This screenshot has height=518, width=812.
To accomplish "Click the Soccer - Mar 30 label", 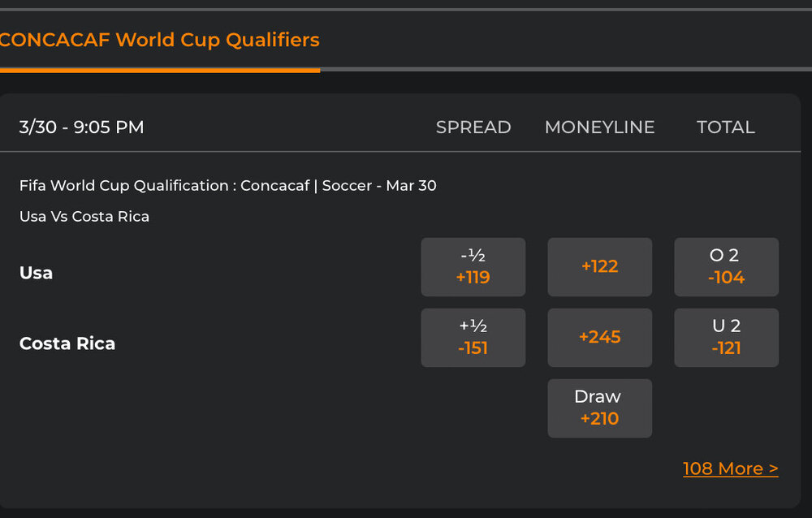I will coord(379,186).
